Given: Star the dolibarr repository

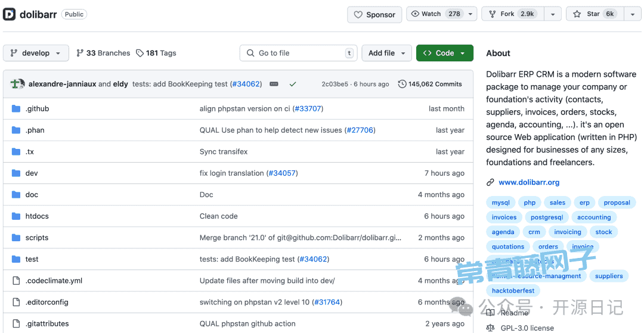Looking at the screenshot, I should 595,14.
